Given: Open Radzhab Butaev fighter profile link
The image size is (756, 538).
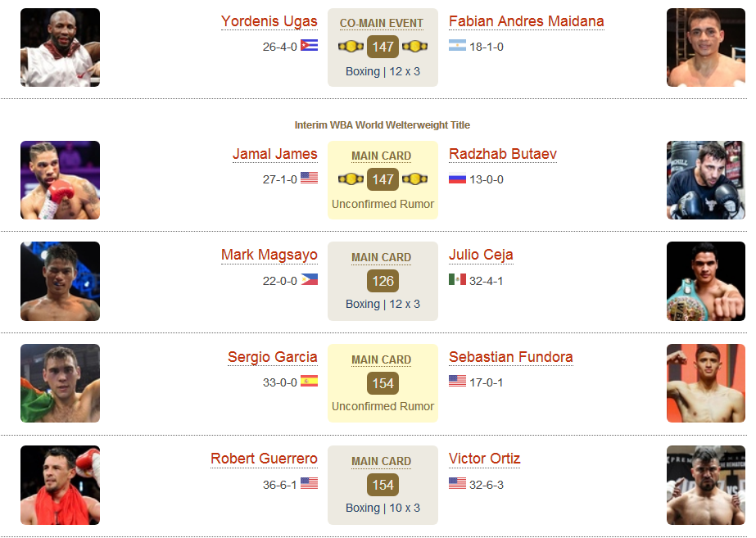Looking at the screenshot, I should click(x=502, y=154).
